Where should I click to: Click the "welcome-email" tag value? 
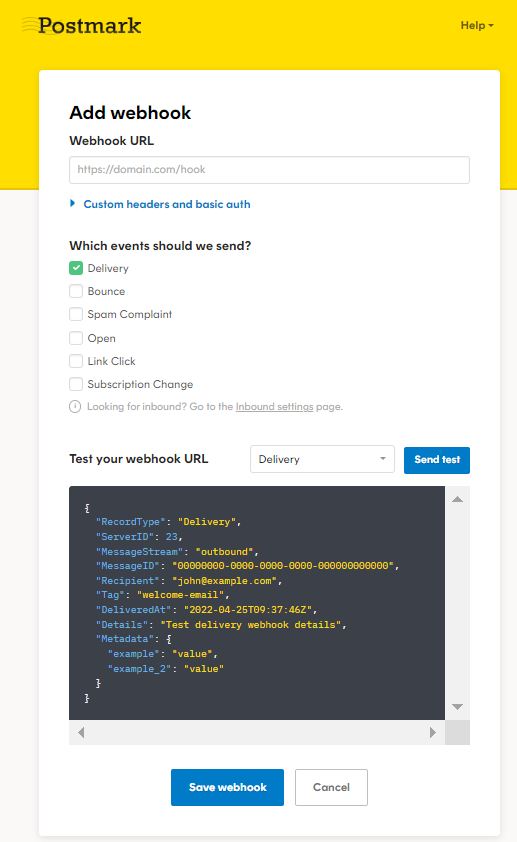180,595
